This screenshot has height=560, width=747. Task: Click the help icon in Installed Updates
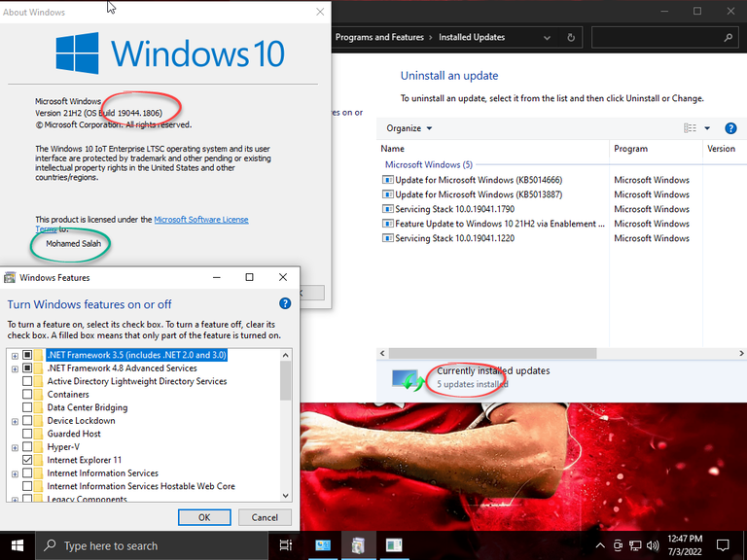point(730,128)
